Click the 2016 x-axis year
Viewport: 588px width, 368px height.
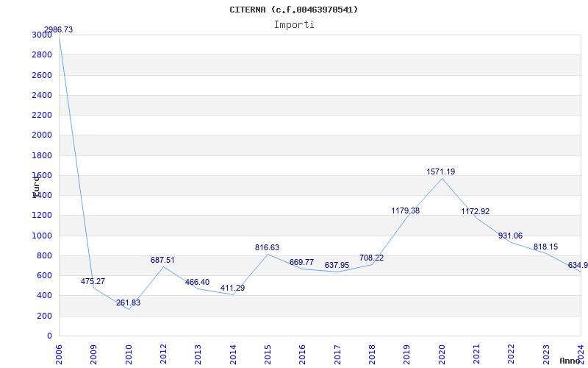click(x=302, y=355)
